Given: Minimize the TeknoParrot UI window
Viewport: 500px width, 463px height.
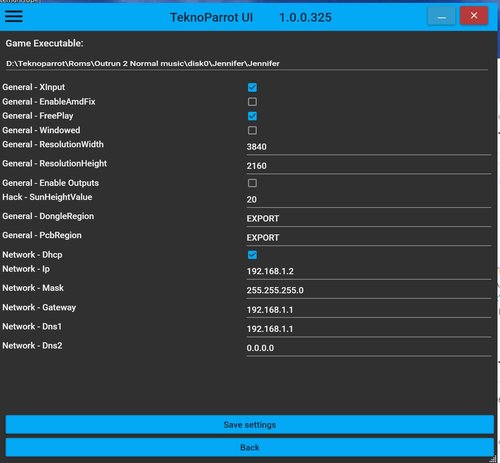Looking at the screenshot, I should [x=441, y=16].
